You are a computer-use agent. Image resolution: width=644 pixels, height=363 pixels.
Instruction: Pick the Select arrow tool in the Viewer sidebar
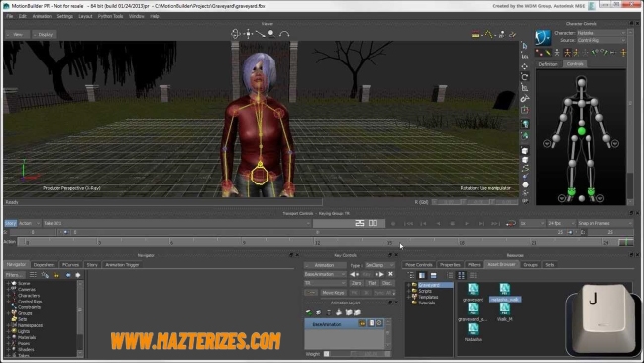point(524,46)
